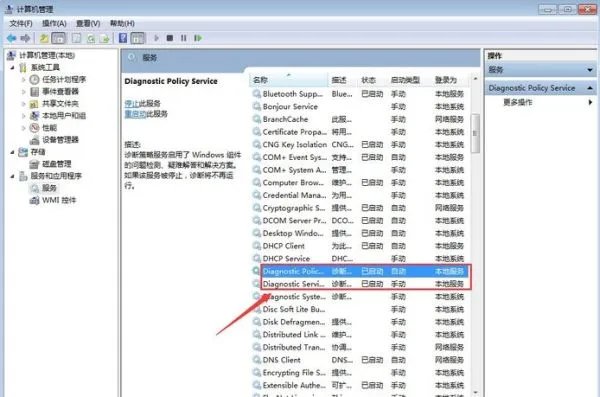Click the scrollbar down arrow in services list
This screenshot has height=397, width=600.
(x=475, y=392)
